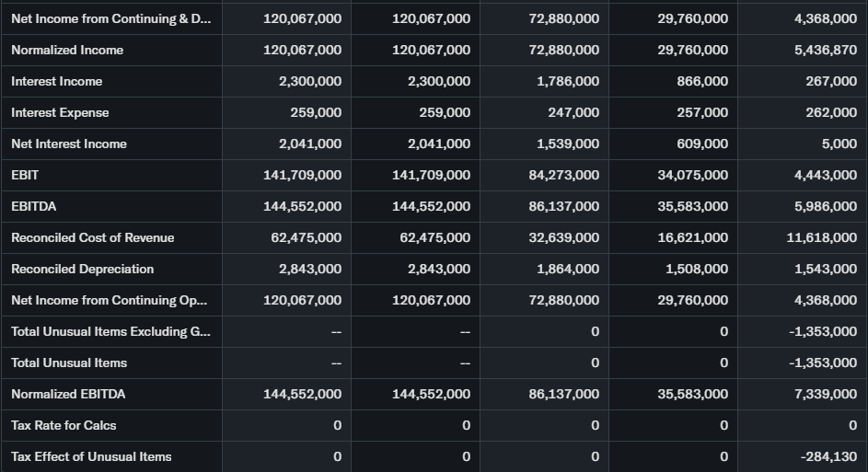Viewport: 868px width, 472px height.
Task: Click the -284,130 tax effect value
Action: tap(828, 456)
